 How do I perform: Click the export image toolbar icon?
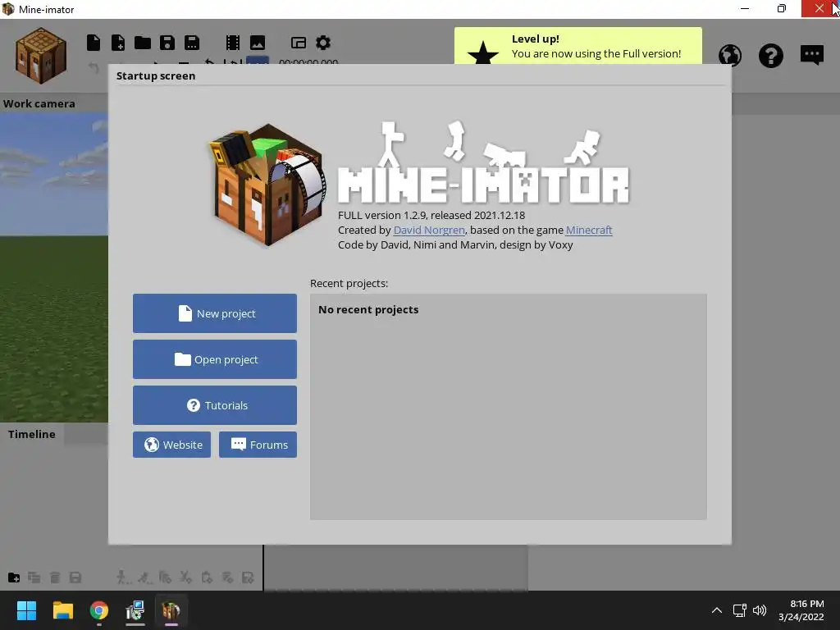click(258, 43)
